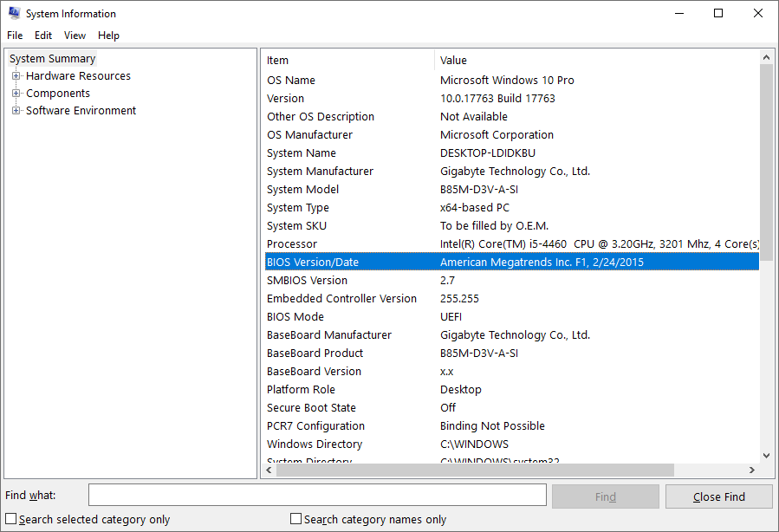Click the Value column header
This screenshot has width=779, height=532.
(x=597, y=60)
